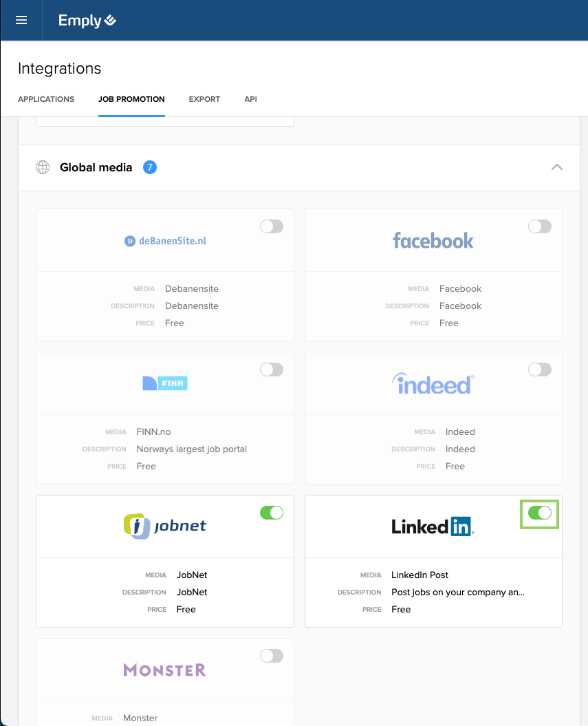Disable the JobNet integration toggle
Image resolution: width=588 pixels, height=726 pixels.
(x=271, y=513)
